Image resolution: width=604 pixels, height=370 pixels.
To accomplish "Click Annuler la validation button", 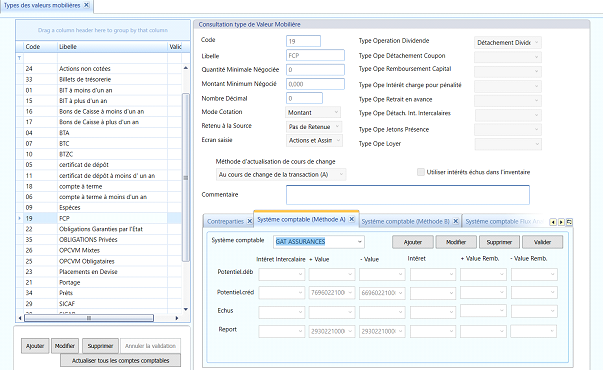I will click(150, 346).
